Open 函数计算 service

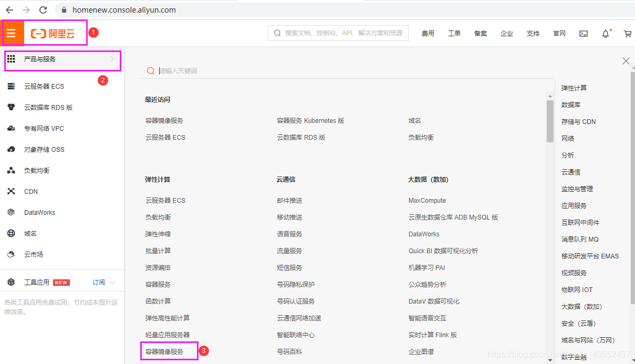pos(158,301)
